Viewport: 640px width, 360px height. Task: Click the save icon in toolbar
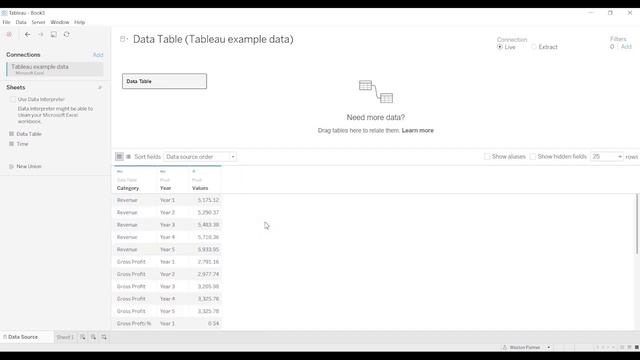click(53, 35)
